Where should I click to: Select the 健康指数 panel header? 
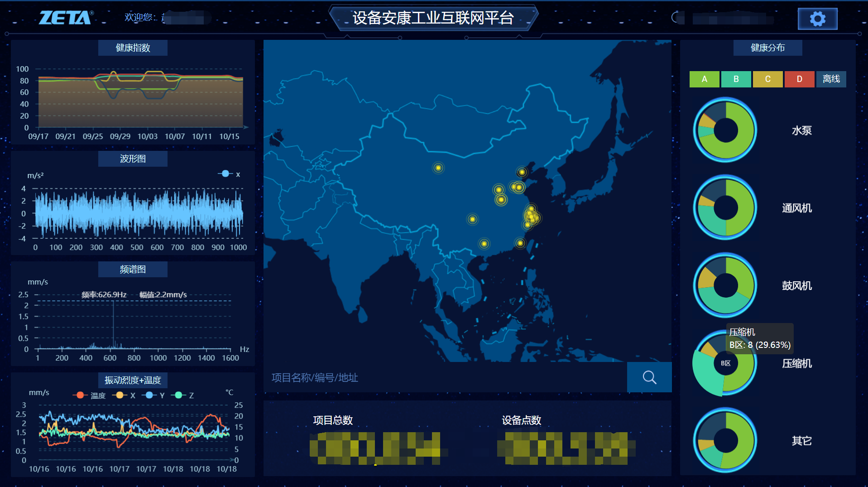pyautogui.click(x=133, y=48)
